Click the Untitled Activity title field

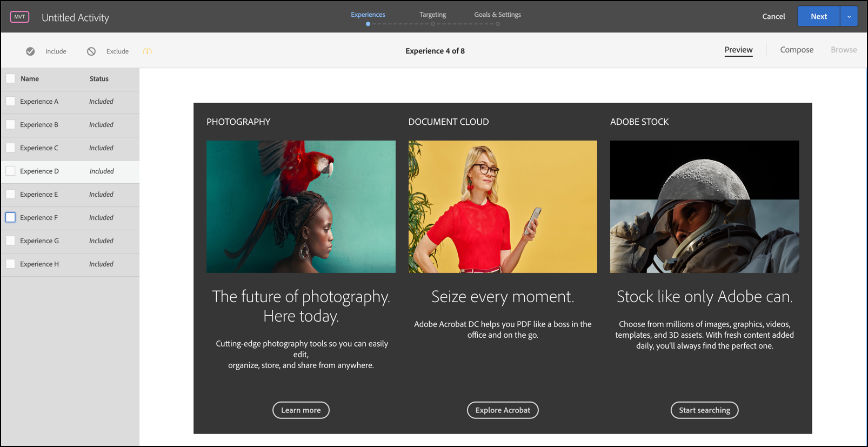[75, 17]
